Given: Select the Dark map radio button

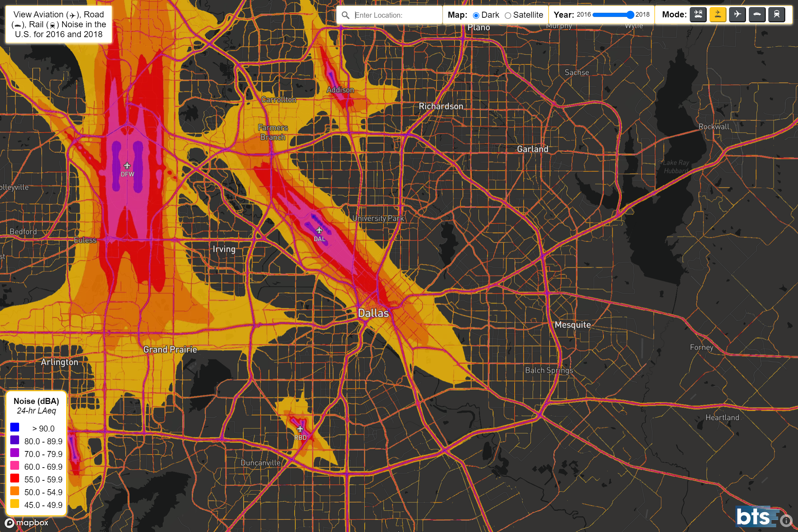Looking at the screenshot, I should click(476, 15).
